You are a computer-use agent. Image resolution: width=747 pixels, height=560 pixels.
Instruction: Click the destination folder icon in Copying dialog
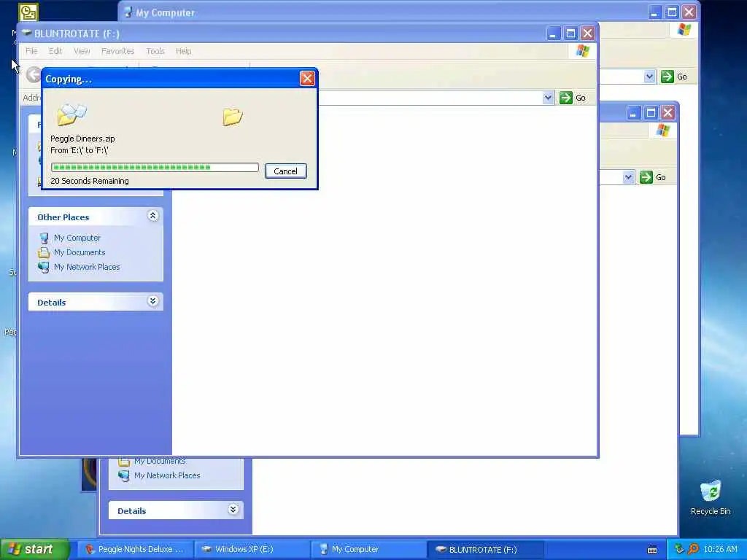[233, 117]
